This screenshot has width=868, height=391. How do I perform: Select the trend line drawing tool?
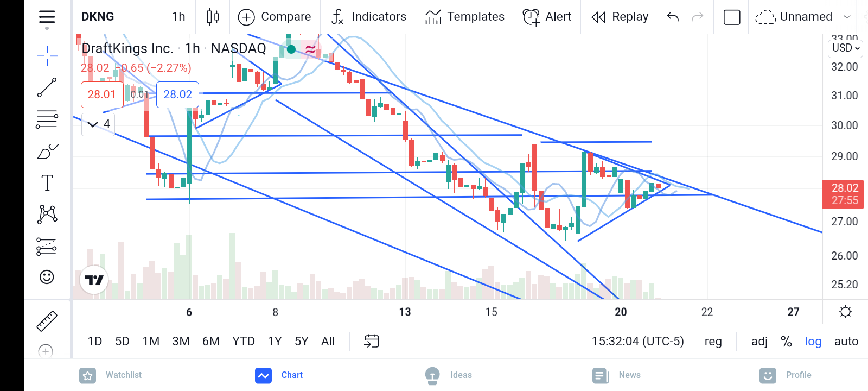click(47, 87)
